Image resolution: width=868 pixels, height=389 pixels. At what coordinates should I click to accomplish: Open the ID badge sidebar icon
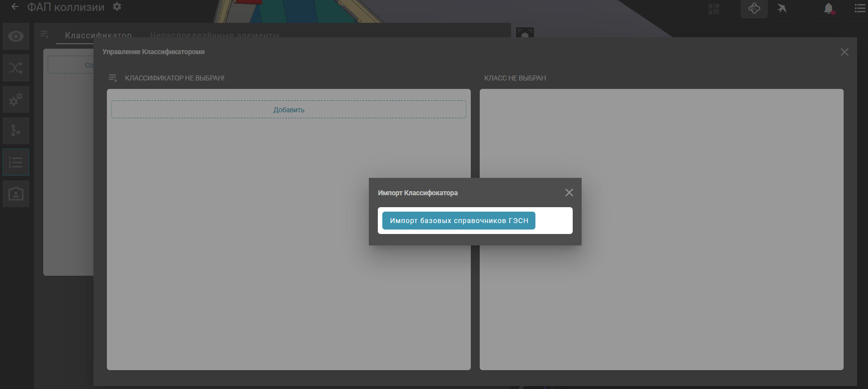(x=16, y=194)
